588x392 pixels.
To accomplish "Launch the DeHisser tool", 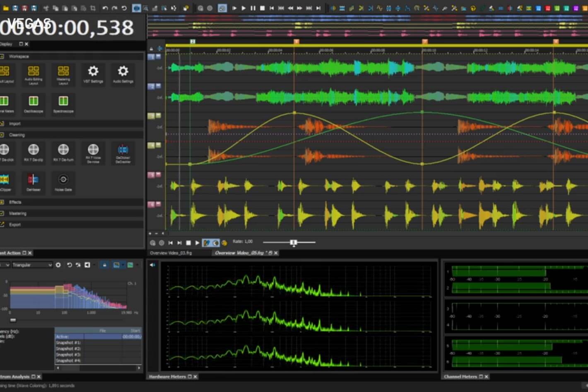I will [x=34, y=182].
